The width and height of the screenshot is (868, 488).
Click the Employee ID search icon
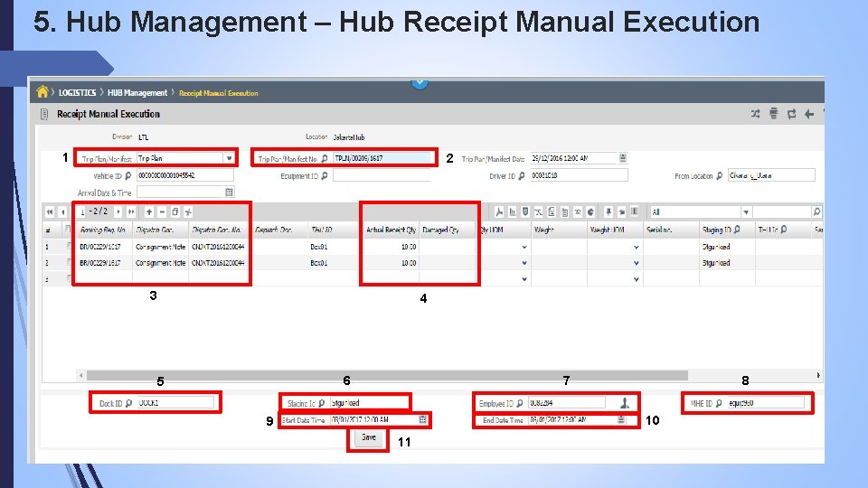pos(520,403)
